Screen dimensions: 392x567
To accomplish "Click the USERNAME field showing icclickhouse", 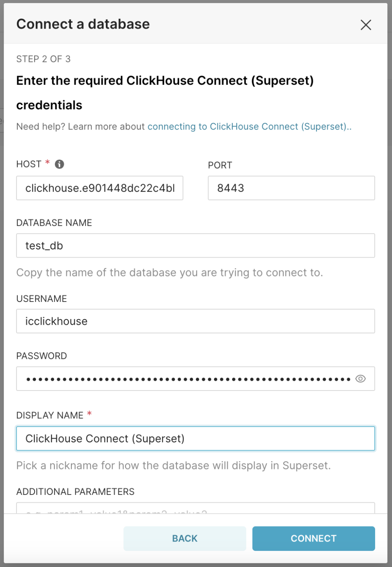I will (x=196, y=321).
